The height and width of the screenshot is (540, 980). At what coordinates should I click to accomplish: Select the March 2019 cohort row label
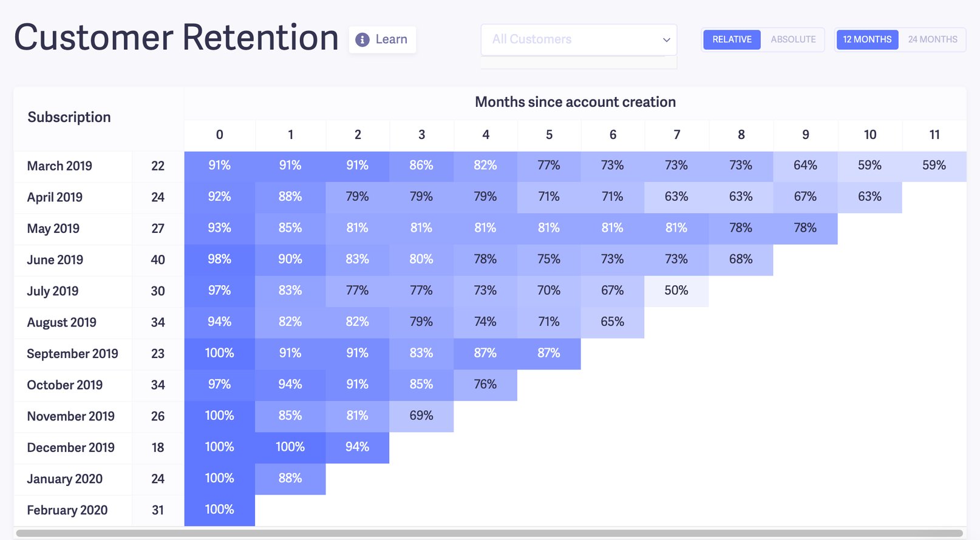coord(59,166)
